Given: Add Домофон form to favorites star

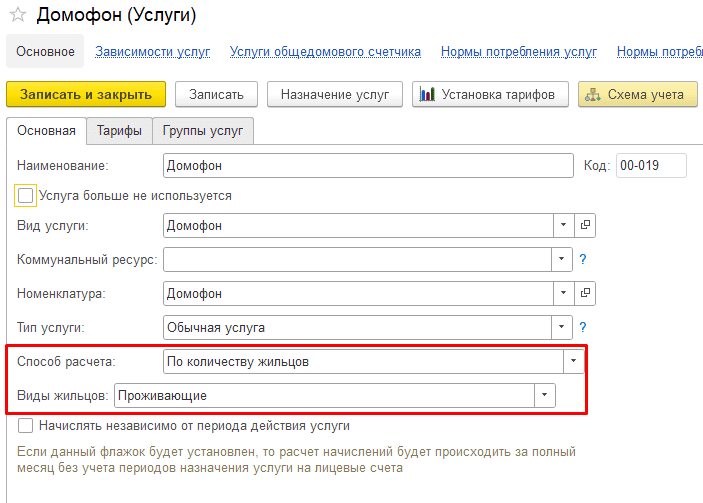Looking at the screenshot, I should coord(18,15).
